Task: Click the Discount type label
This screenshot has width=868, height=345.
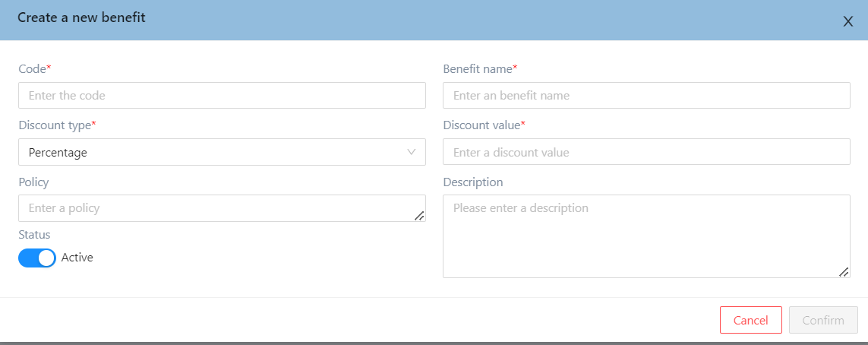Action: [x=55, y=125]
